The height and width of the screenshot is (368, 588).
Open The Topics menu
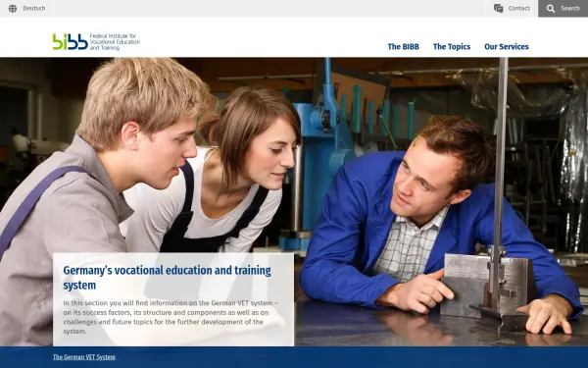(452, 46)
